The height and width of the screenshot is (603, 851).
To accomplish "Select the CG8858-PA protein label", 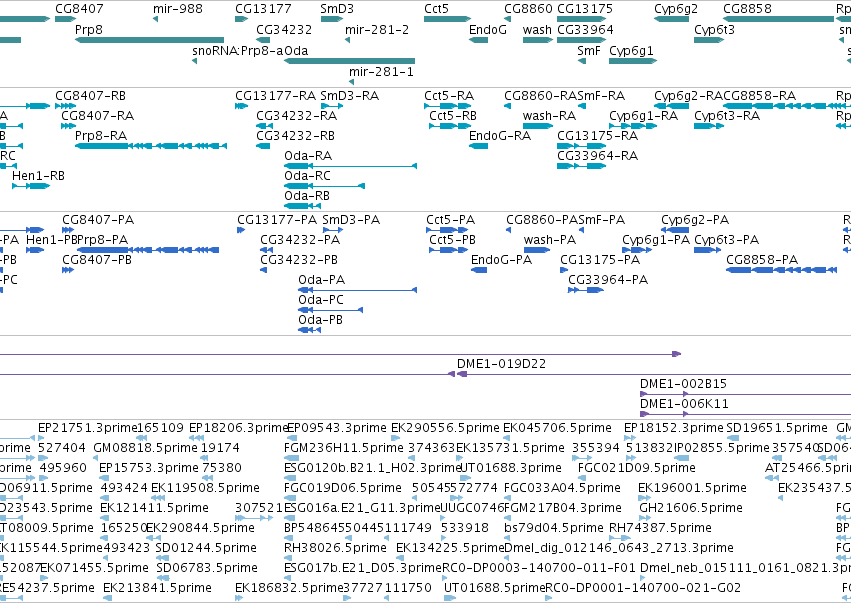I will 763,259.
